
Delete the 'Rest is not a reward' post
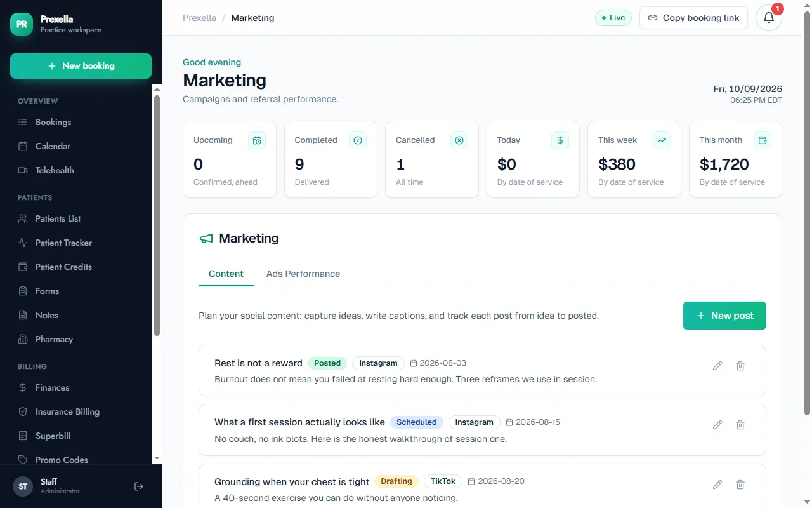[x=740, y=366]
